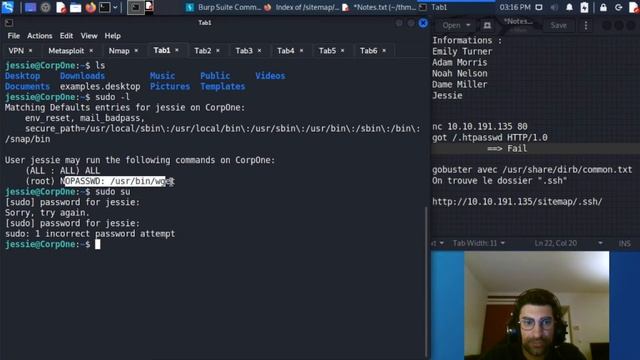Screen dimensions: 640x360
Task: Click the new document icon in editor
Action: (x=487, y=25)
